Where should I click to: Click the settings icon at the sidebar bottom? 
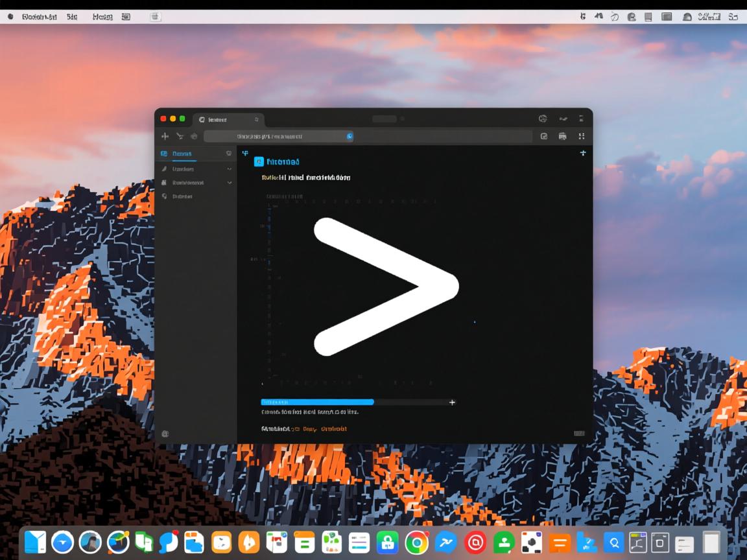165,434
